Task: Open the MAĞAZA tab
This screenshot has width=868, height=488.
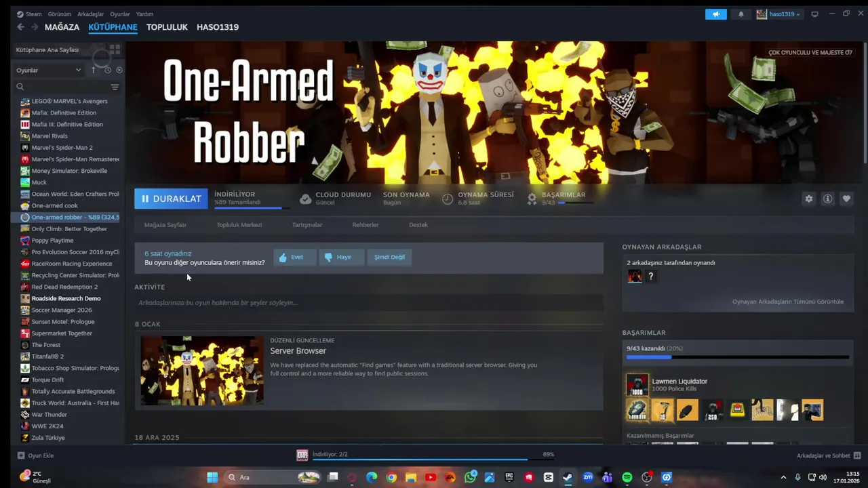Action: click(62, 27)
